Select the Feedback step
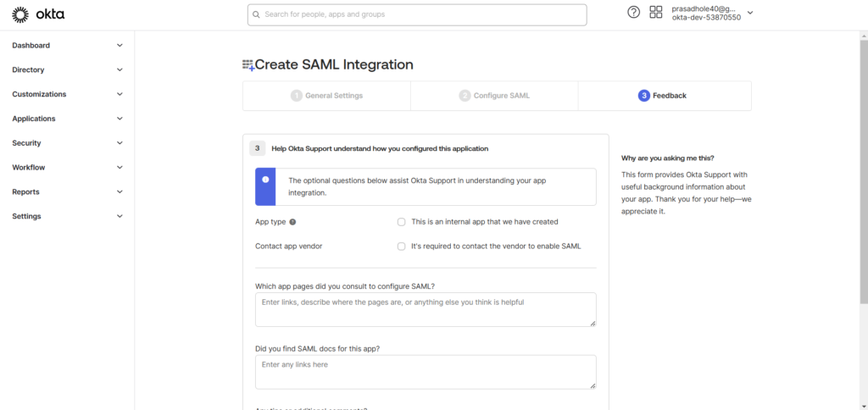The height and width of the screenshot is (410, 868). pyautogui.click(x=665, y=96)
